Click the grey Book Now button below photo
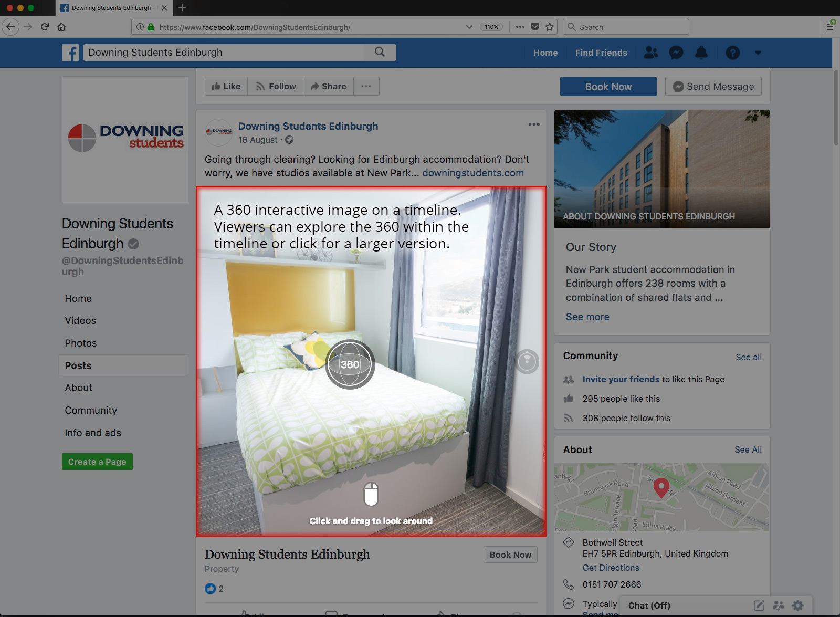Image resolution: width=840 pixels, height=617 pixels. coord(510,555)
